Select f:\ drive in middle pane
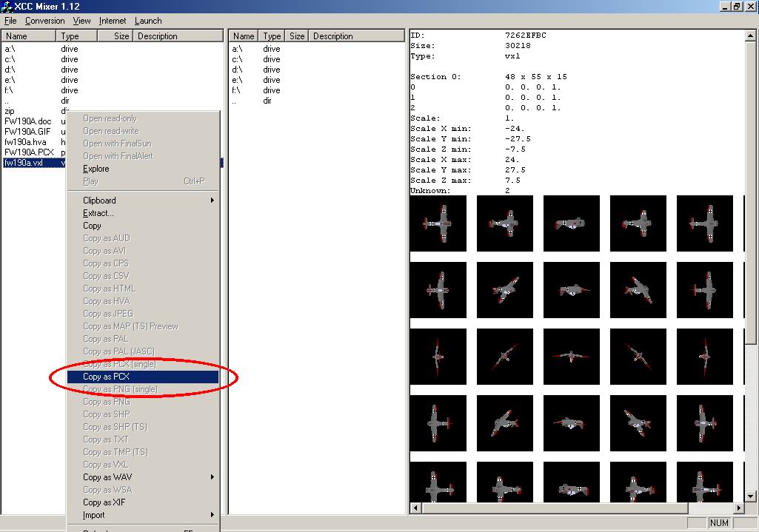 [236, 90]
